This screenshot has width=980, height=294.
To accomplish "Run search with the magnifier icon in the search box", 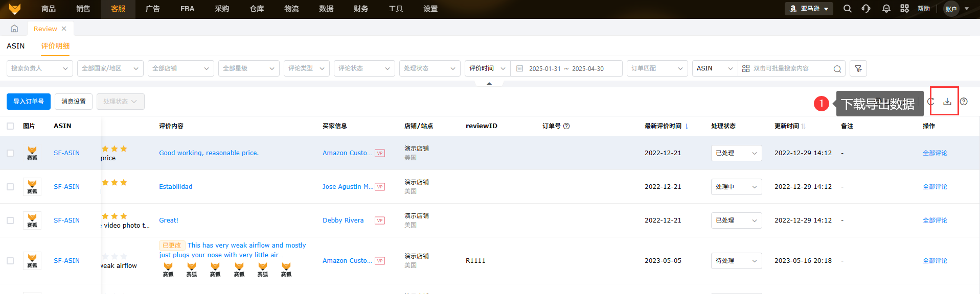I will (x=837, y=69).
